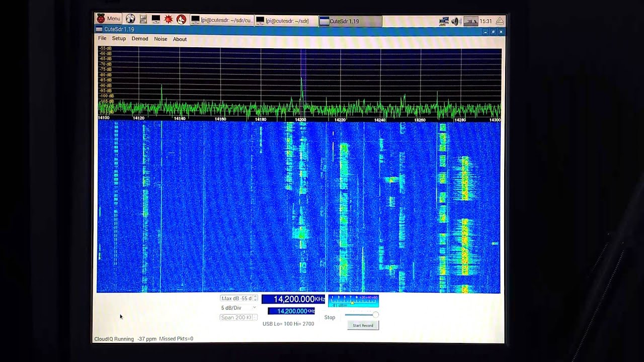The width and height of the screenshot is (644, 362).
Task: Open the About menu
Action: click(x=180, y=39)
